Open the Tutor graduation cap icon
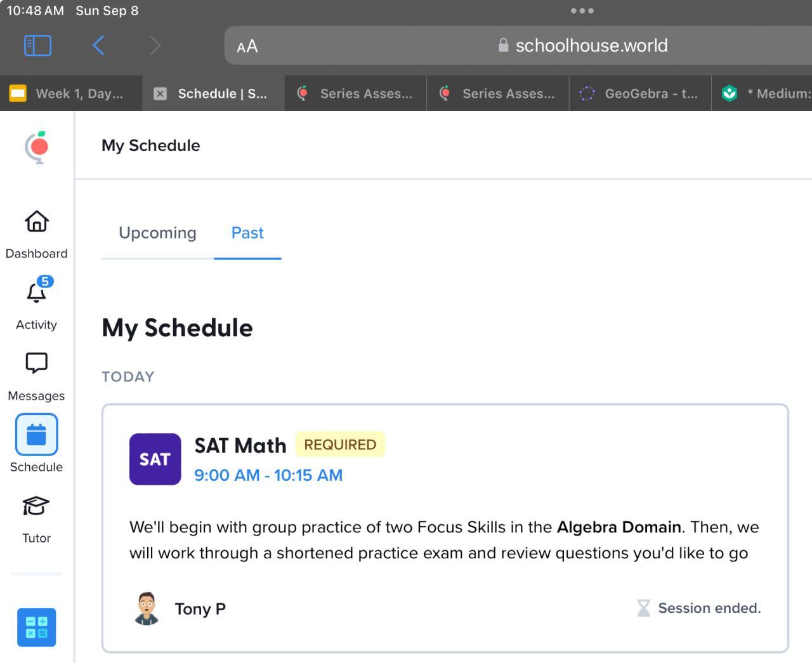Screen dimensions: 812x663 tap(37, 506)
